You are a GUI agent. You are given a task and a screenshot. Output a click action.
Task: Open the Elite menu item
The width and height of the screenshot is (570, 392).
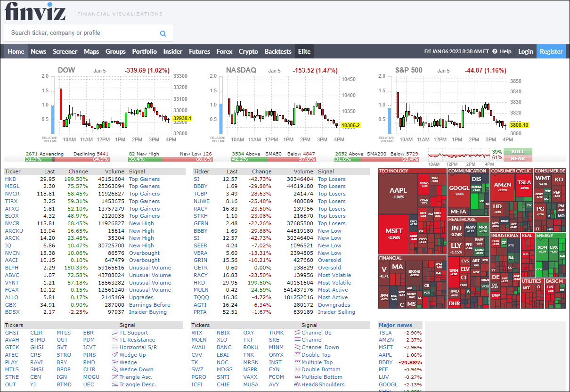tap(304, 51)
